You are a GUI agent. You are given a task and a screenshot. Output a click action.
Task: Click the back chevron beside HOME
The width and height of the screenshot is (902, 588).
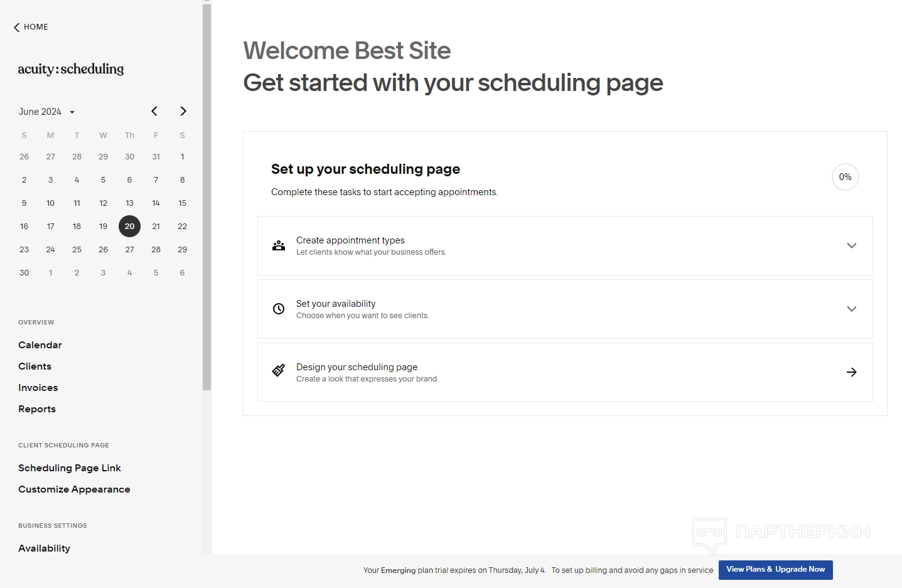pyautogui.click(x=17, y=28)
